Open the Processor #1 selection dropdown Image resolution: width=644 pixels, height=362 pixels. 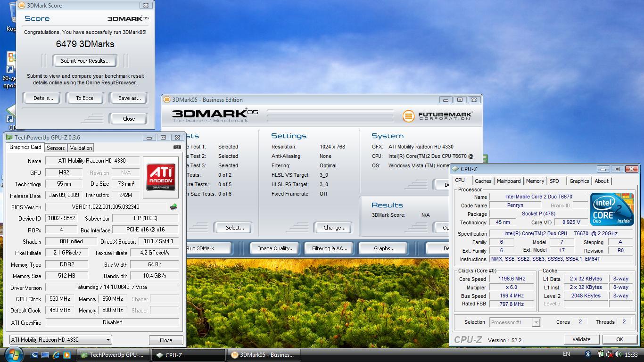514,322
